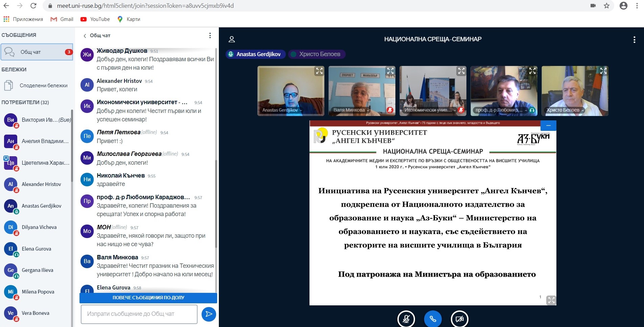
Task: Click the message input field
Action: (139, 314)
